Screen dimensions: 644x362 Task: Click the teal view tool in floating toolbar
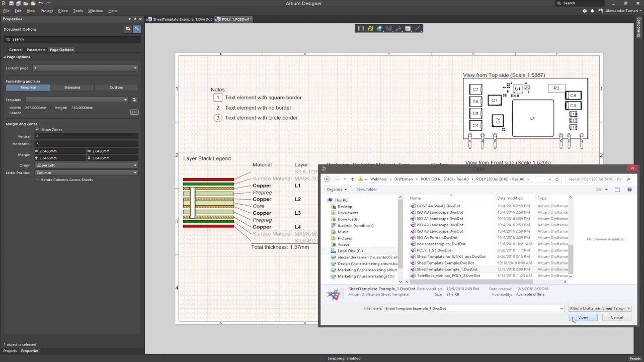pos(380,29)
